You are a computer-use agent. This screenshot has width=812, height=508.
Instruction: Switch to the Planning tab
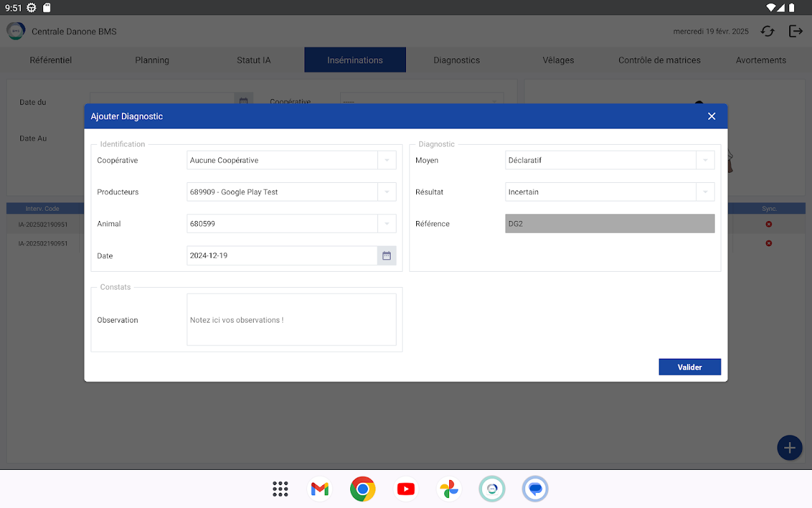point(152,60)
